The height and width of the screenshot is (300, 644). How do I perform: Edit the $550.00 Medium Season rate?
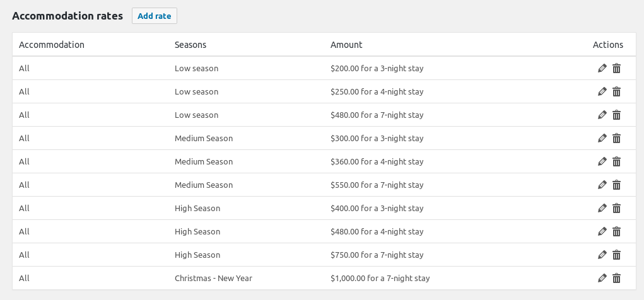[602, 185]
